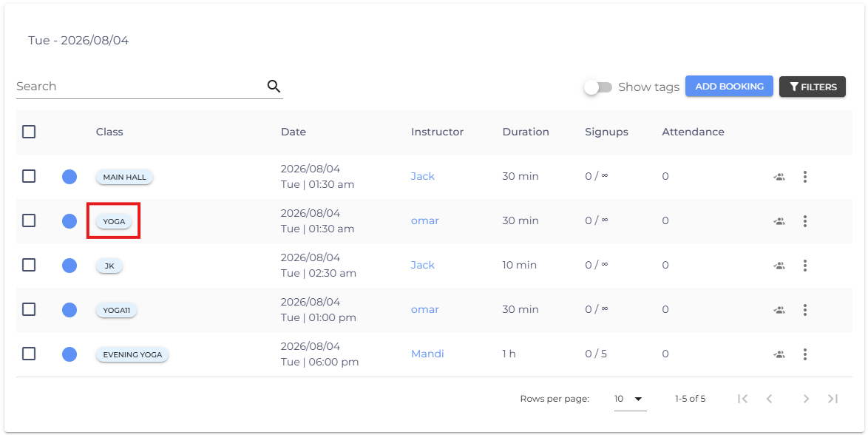Check the Main Hall row checkbox
Viewport: 868px width, 435px height.
pyautogui.click(x=29, y=176)
